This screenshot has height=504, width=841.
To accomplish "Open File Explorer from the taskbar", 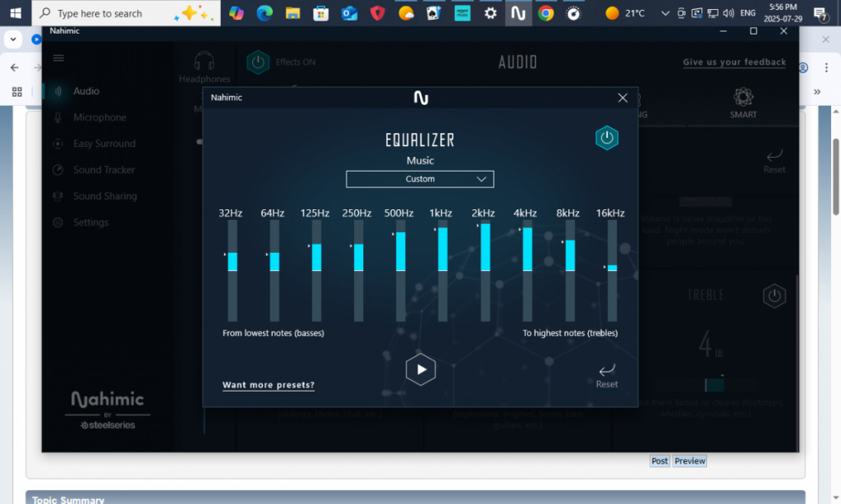I will (x=293, y=13).
